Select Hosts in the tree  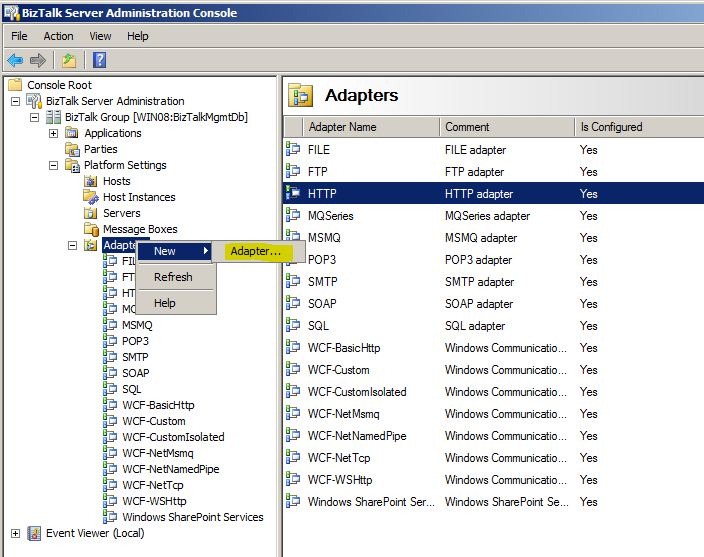117,181
